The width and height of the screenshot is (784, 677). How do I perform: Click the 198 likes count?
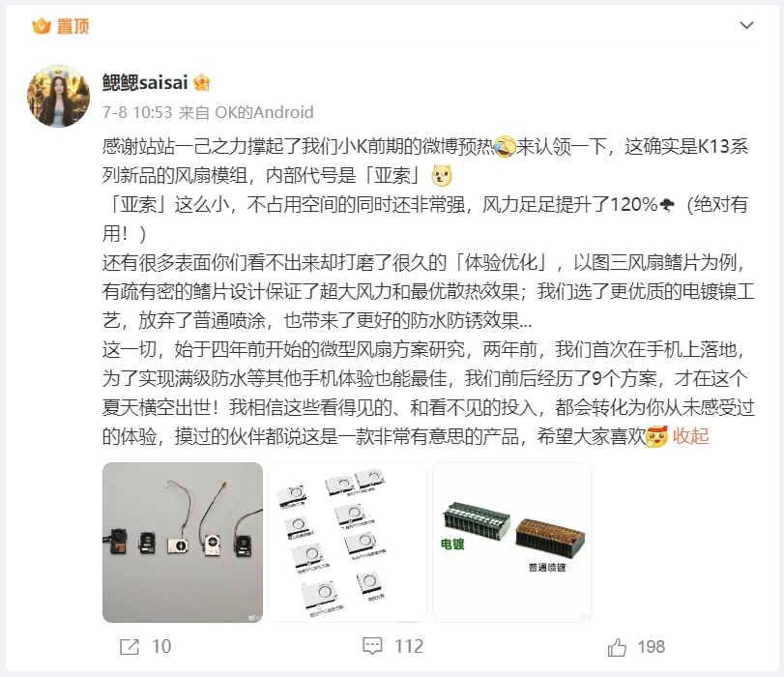coord(651,646)
